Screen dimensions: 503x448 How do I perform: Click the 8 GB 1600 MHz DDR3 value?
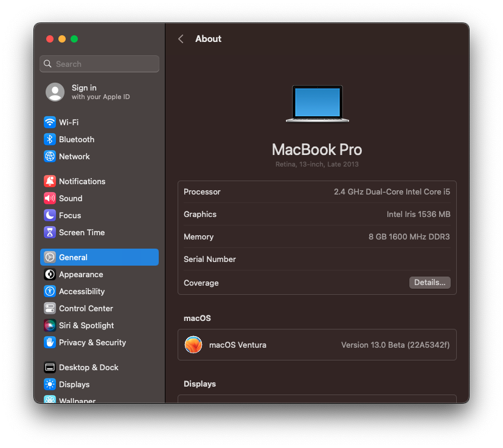409,236
